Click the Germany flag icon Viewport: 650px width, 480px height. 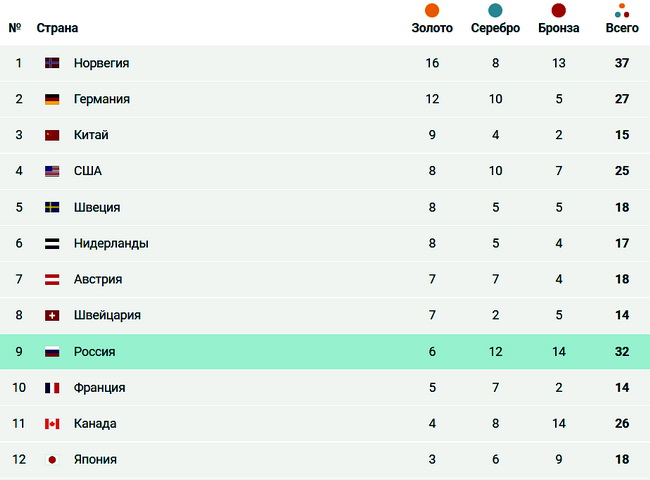(x=52, y=99)
